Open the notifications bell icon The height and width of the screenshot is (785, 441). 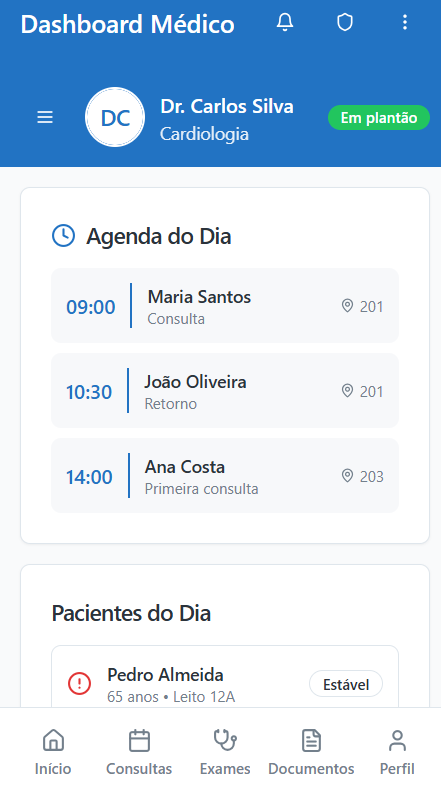(285, 23)
